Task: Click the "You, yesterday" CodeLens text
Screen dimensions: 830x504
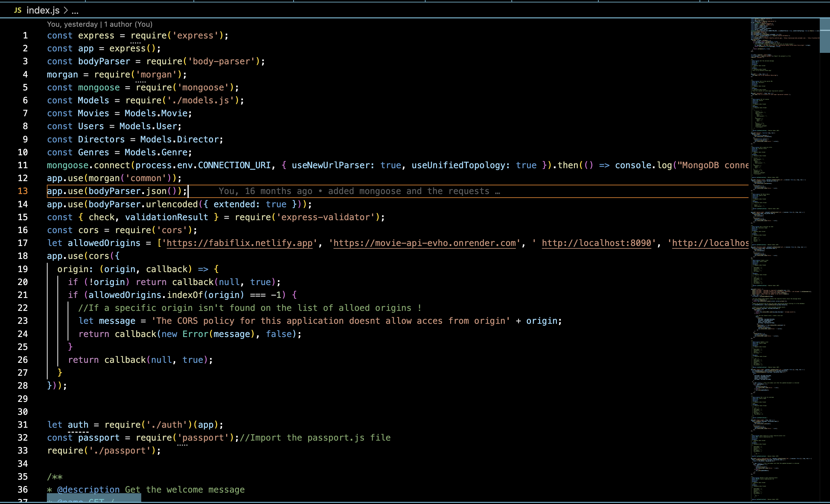Action: tap(72, 24)
